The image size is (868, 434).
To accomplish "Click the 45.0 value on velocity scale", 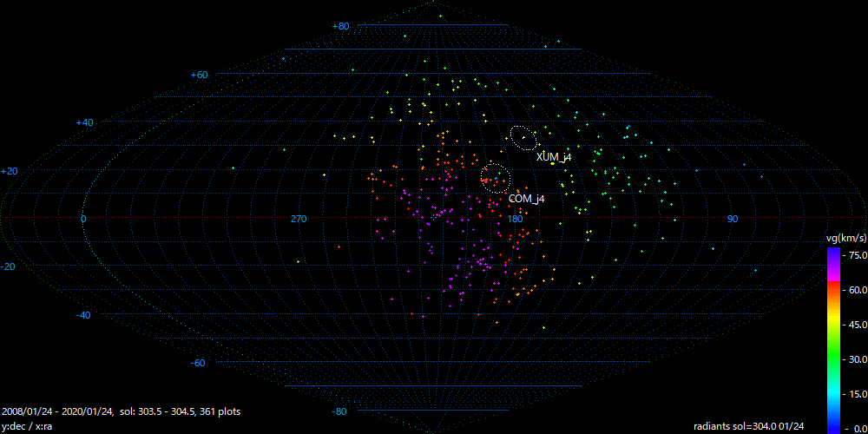I will [x=854, y=325].
